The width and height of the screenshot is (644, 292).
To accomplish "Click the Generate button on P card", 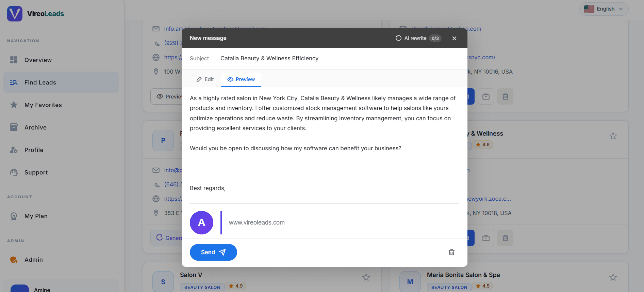I will pos(166,238).
